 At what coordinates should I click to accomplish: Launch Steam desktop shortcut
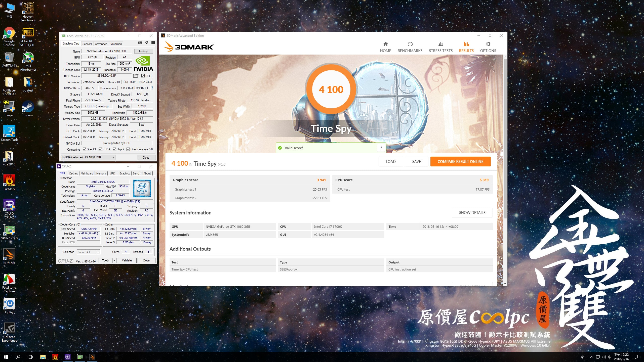coord(28,109)
